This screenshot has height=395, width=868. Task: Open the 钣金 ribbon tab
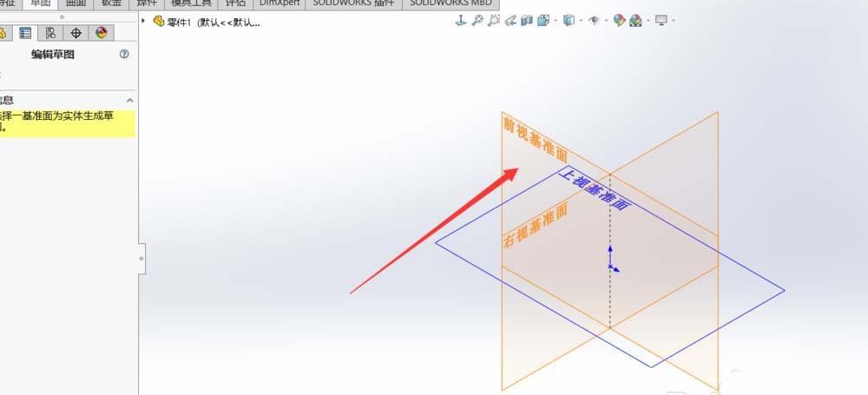(112, 3)
